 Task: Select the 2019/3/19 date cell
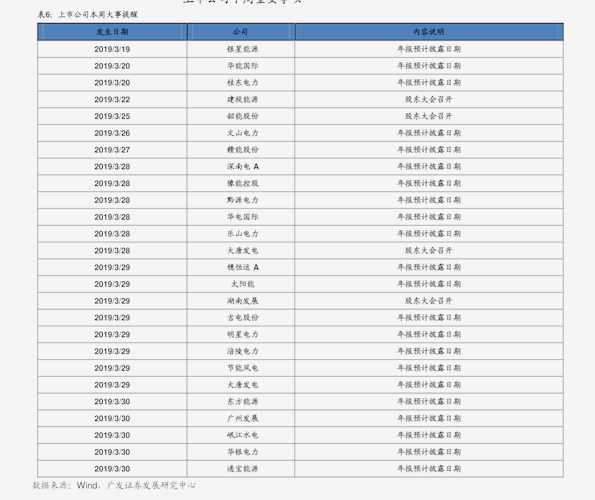coord(112,49)
